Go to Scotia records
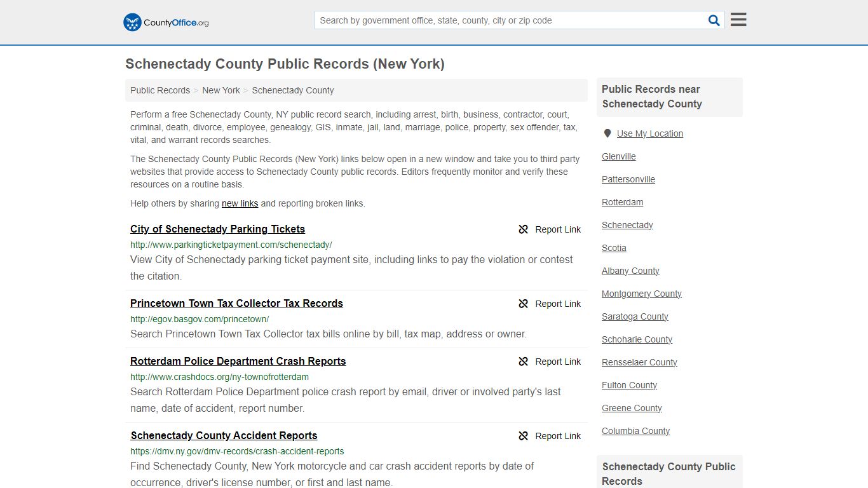The image size is (868, 488). (614, 248)
